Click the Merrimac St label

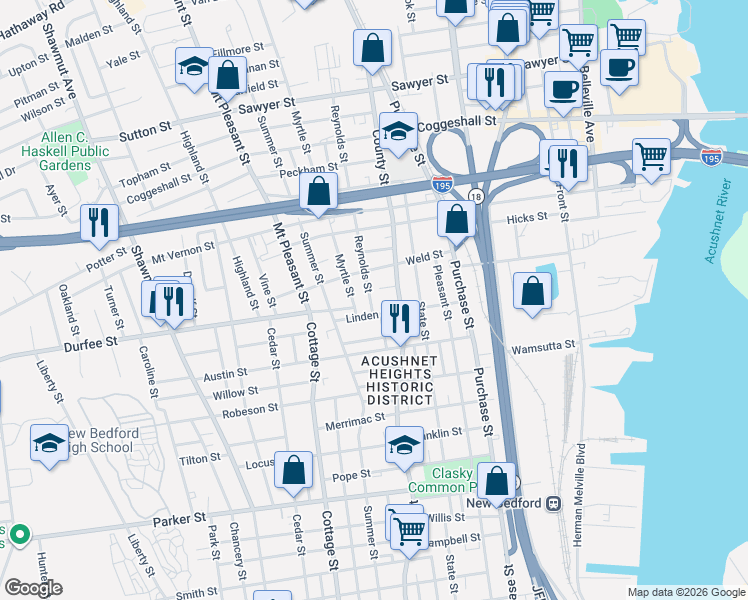[x=355, y=422]
